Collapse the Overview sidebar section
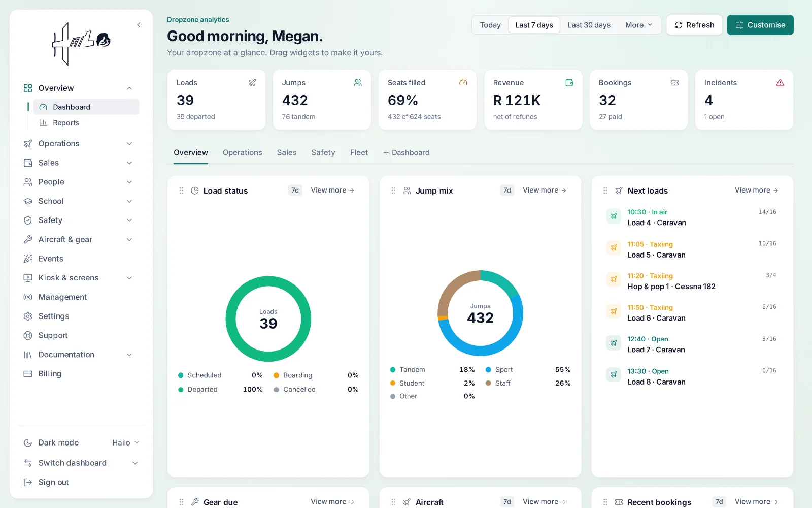This screenshot has width=812, height=508. pyautogui.click(x=129, y=88)
